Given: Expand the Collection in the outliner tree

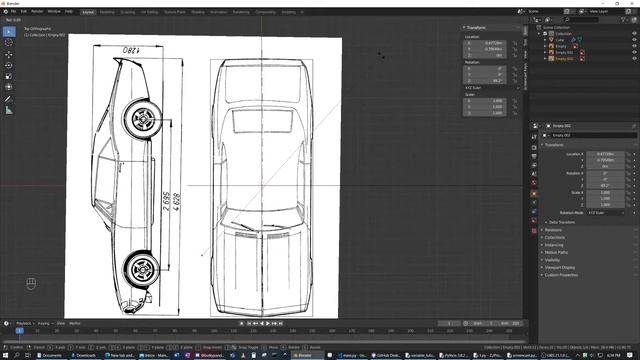Looking at the screenshot, I should 539,34.
